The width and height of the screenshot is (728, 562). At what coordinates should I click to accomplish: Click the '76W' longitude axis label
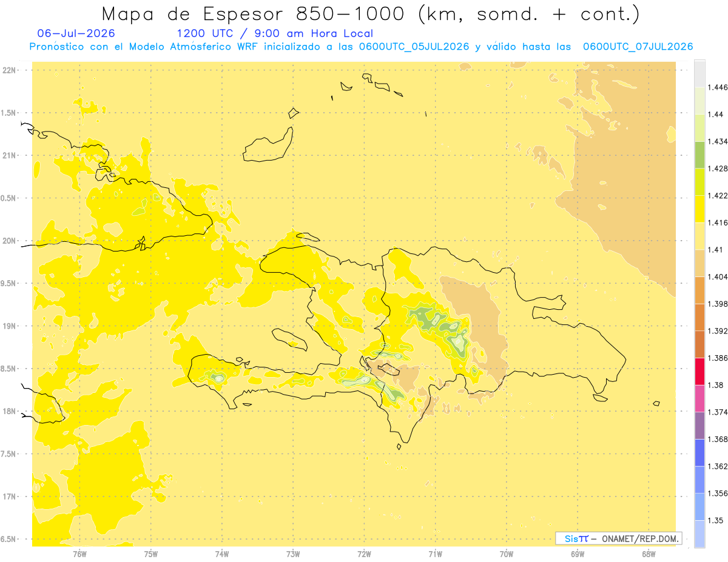click(79, 554)
